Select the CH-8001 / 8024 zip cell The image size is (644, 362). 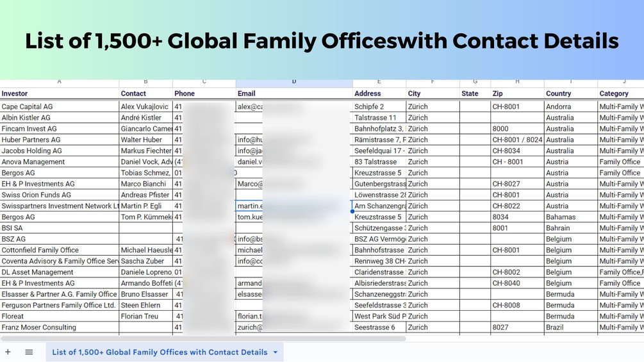[x=518, y=140]
